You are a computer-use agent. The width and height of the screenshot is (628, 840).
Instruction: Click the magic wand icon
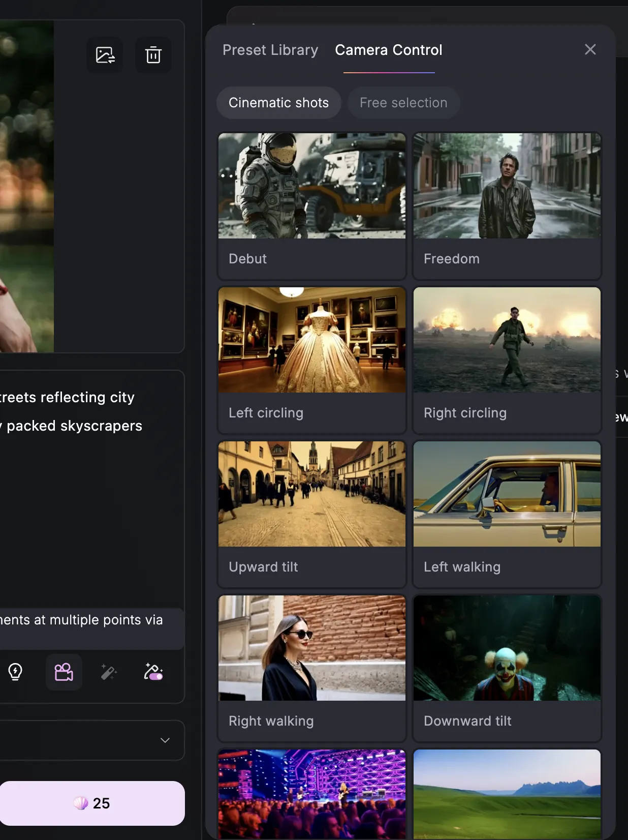[109, 672]
